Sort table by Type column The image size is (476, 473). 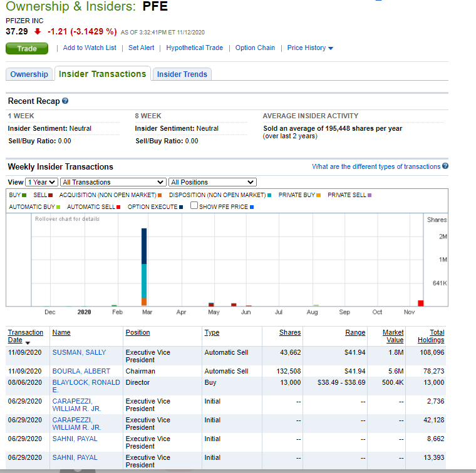[212, 332]
